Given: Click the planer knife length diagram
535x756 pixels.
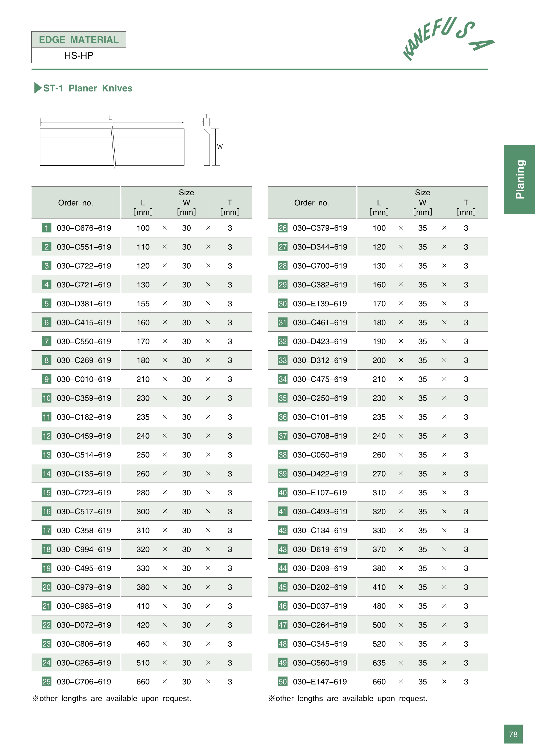Looking at the screenshot, I should pyautogui.click(x=112, y=147).
